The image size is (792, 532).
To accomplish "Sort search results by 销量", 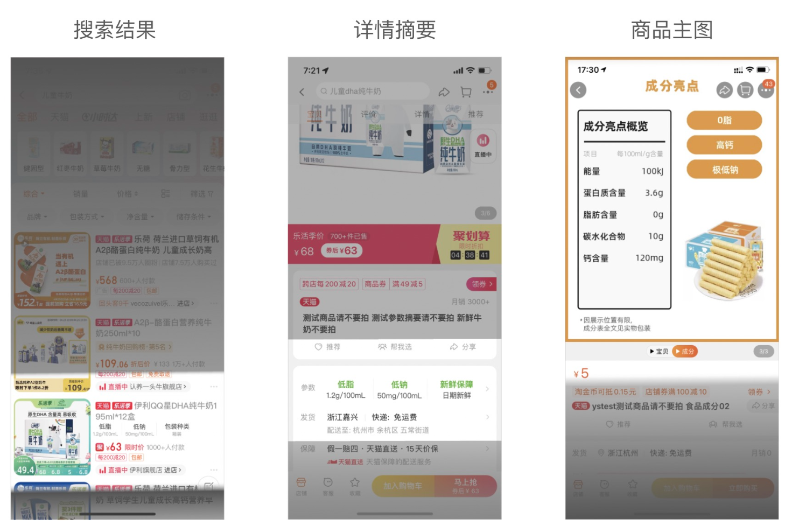I will [81, 193].
